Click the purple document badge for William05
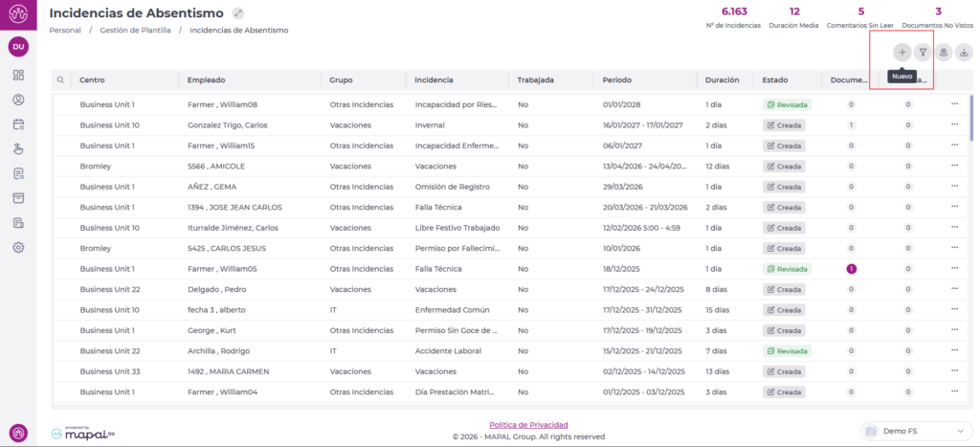The image size is (980, 447). [851, 269]
